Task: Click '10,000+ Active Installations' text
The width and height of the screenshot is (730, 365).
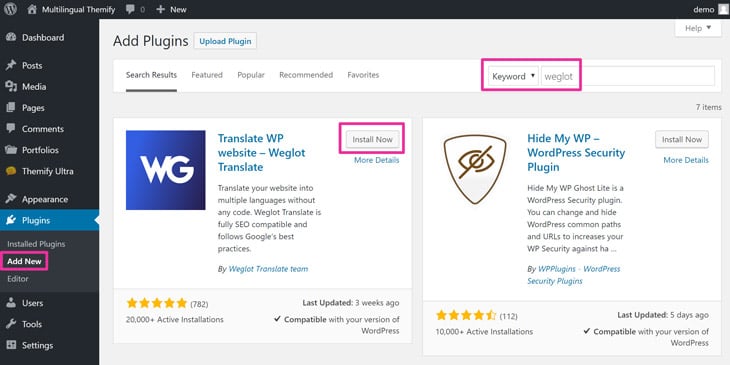Action: pyautogui.click(x=484, y=332)
